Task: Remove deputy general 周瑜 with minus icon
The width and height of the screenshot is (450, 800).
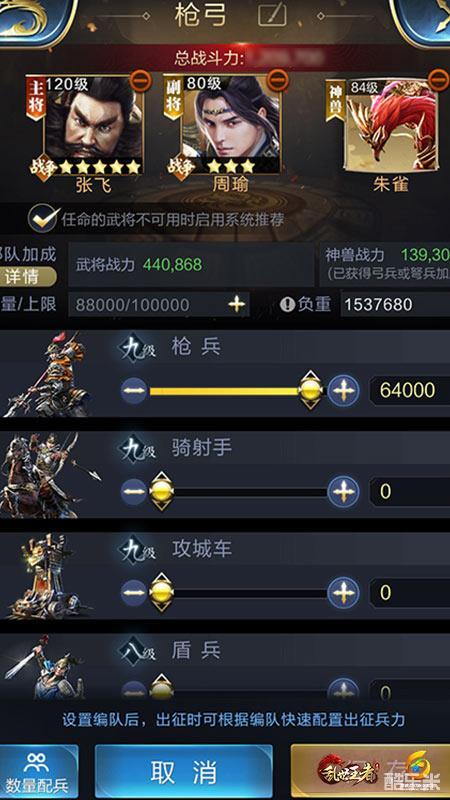Action: click(278, 80)
